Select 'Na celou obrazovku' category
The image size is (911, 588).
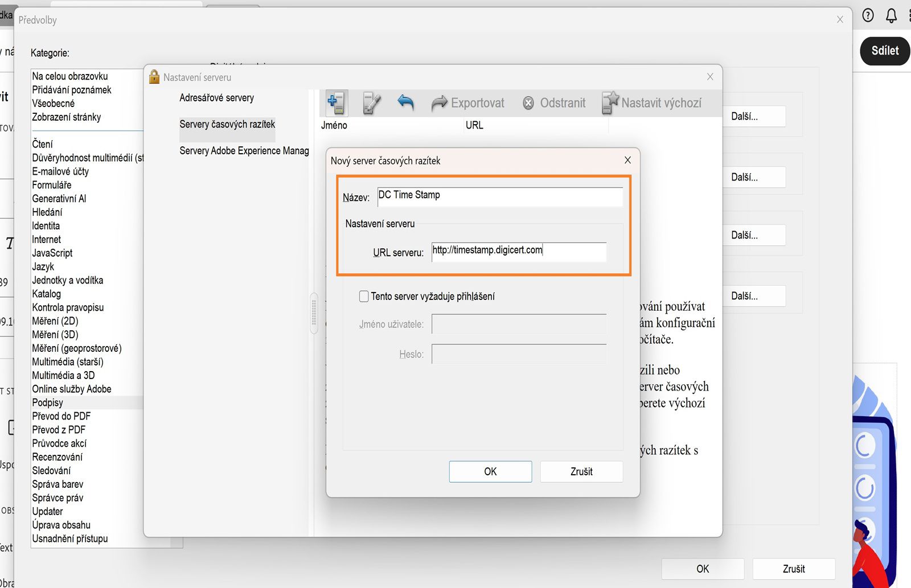(x=70, y=76)
